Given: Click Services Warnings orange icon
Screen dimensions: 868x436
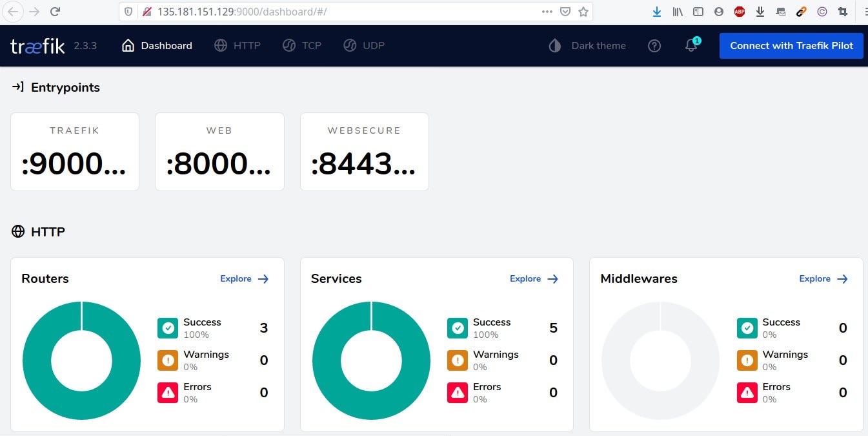Looking at the screenshot, I should click(x=458, y=360).
